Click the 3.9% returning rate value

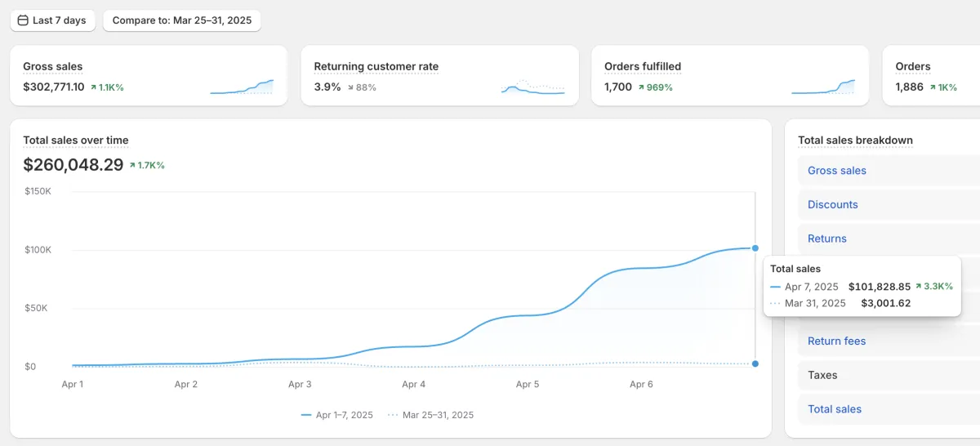point(327,87)
